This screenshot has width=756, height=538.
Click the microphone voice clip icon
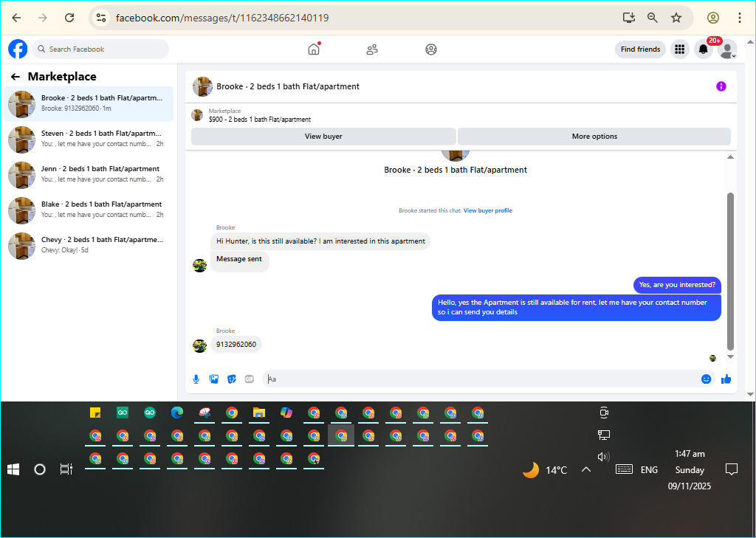tap(196, 379)
